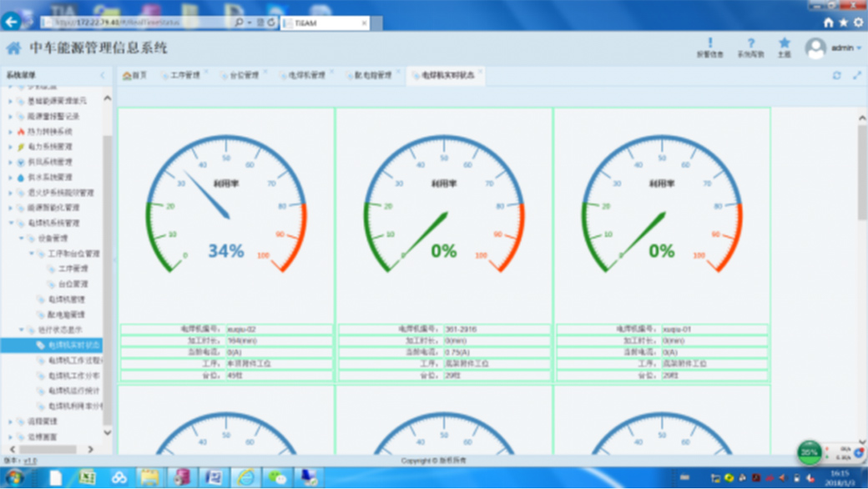Image resolution: width=868 pixels, height=489 pixels.
Task: Open Excel from the Windows taskbar
Action: (x=86, y=476)
